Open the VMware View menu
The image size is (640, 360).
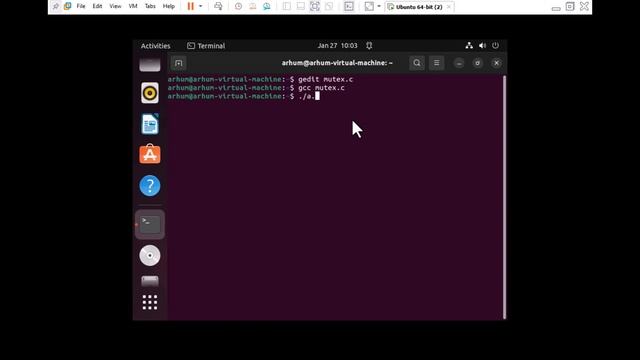click(x=115, y=6)
